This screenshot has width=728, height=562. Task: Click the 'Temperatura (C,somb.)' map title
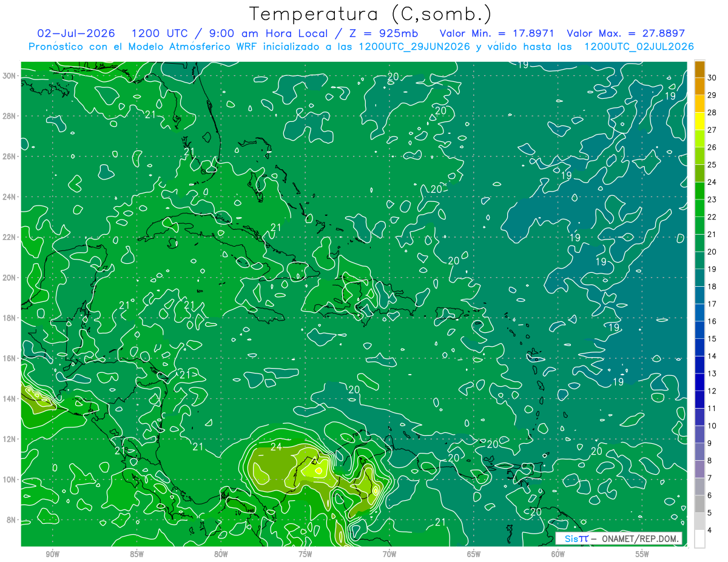click(x=369, y=14)
